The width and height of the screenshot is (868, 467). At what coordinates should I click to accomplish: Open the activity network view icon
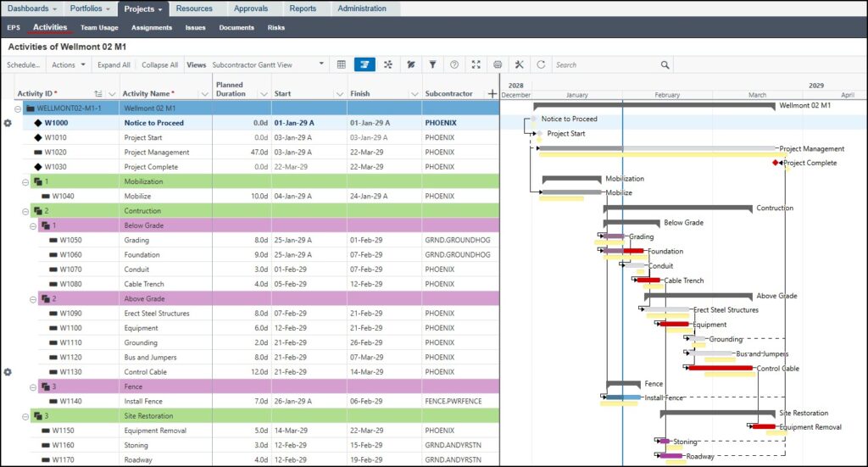[388, 64]
